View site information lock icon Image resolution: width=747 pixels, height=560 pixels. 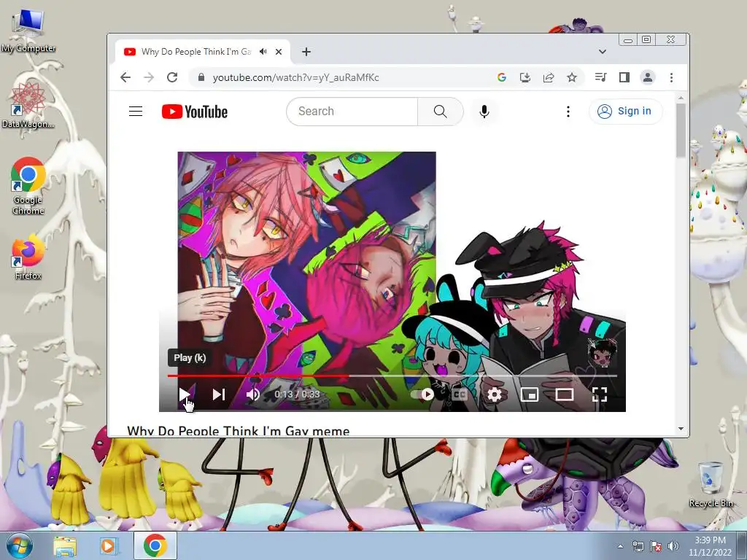pos(201,77)
